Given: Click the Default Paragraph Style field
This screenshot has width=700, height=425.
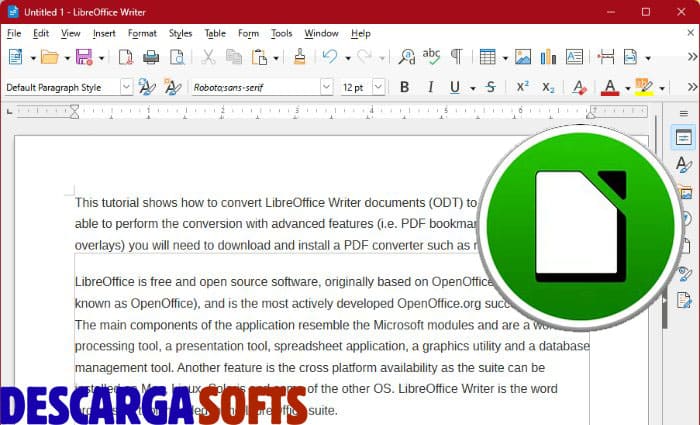Looking at the screenshot, I should pos(62,87).
